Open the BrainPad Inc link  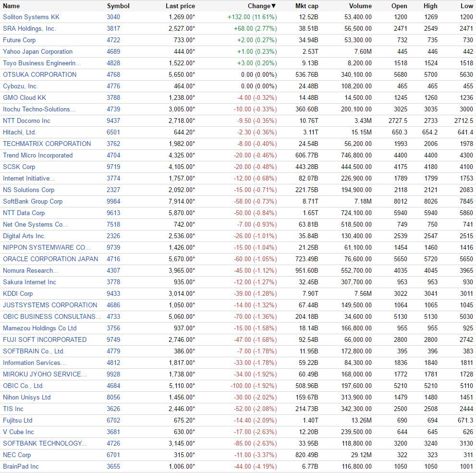click(21, 467)
